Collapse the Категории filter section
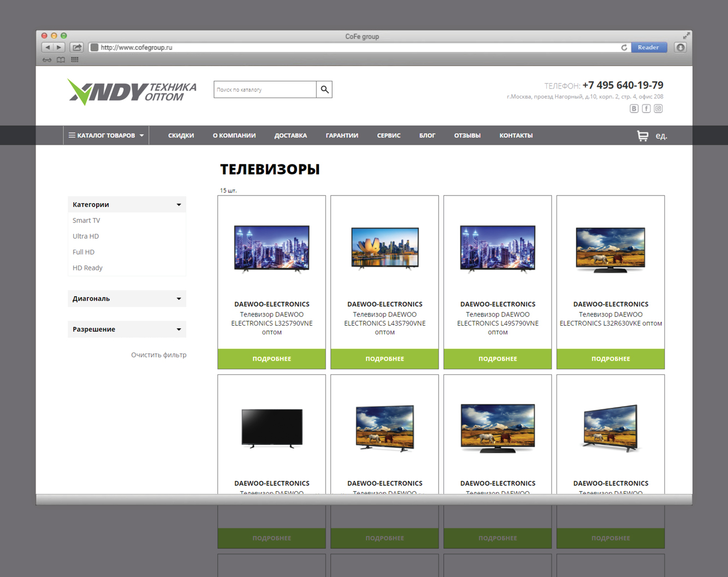Image resolution: width=728 pixels, height=577 pixels. 127,204
